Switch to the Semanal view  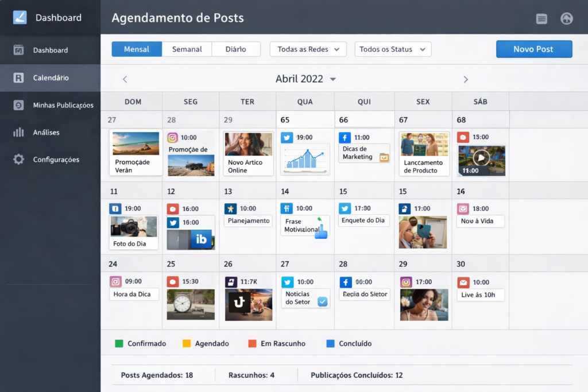(187, 49)
